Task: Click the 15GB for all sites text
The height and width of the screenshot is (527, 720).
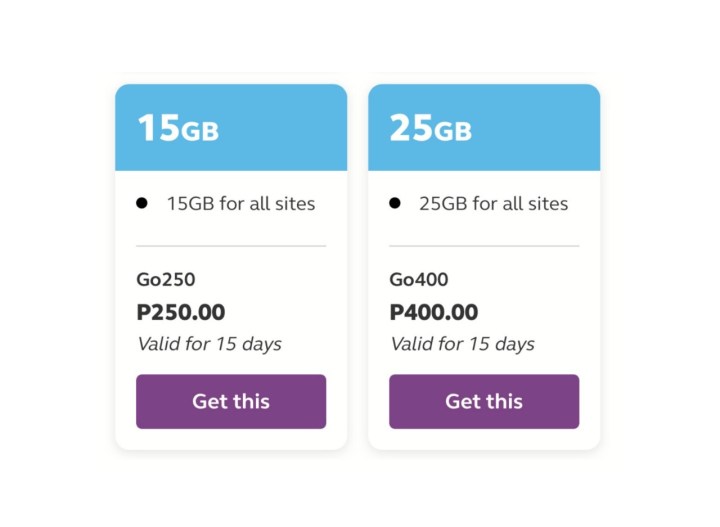Action: [241, 204]
